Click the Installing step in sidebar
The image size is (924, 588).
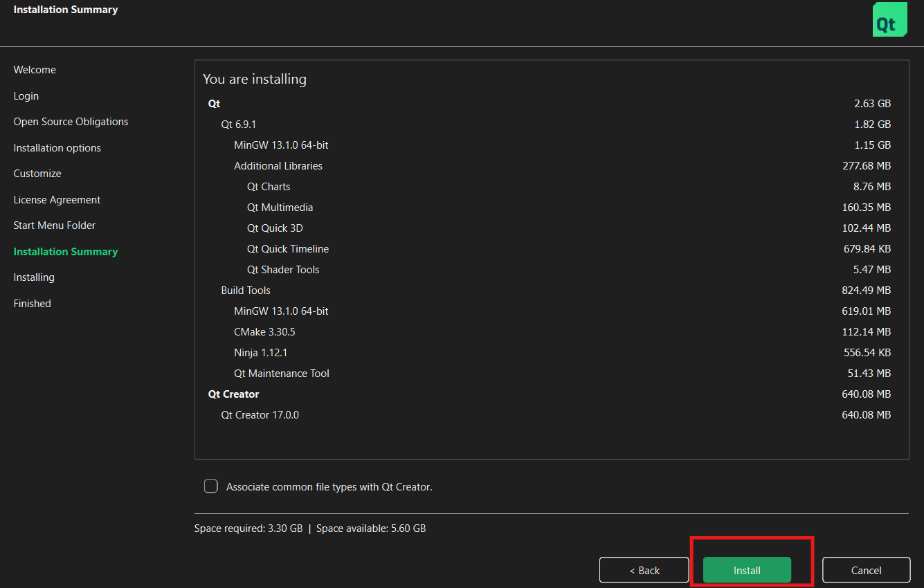coord(34,277)
